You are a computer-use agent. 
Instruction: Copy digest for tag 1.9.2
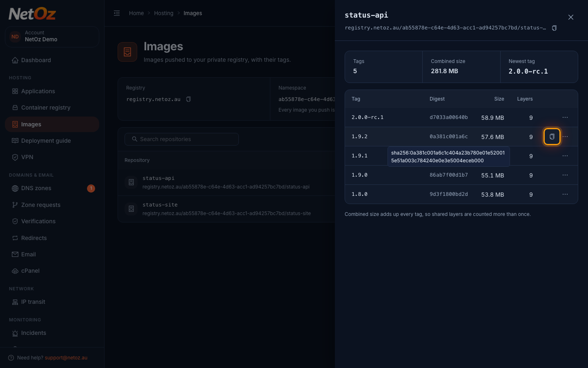[x=552, y=137]
